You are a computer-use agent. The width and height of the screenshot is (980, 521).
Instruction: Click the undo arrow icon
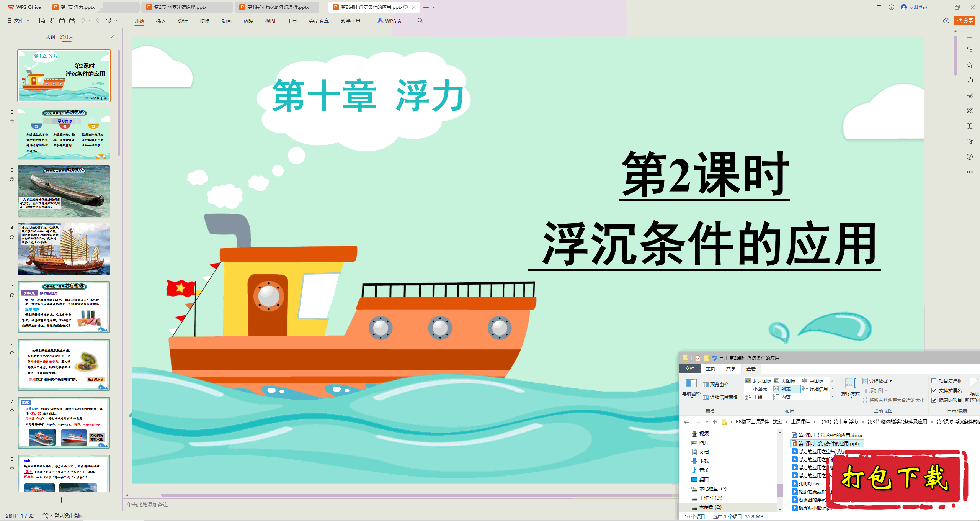point(82,21)
